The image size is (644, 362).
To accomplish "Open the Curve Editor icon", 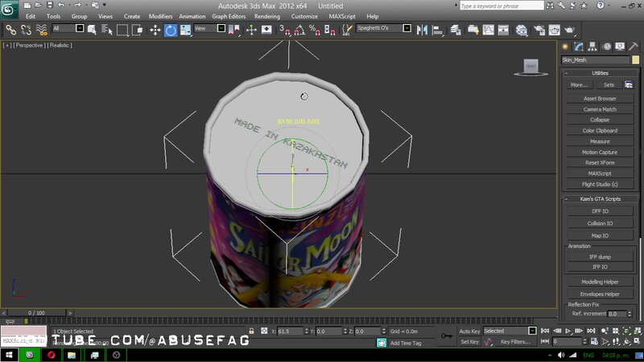I will pos(489,30).
